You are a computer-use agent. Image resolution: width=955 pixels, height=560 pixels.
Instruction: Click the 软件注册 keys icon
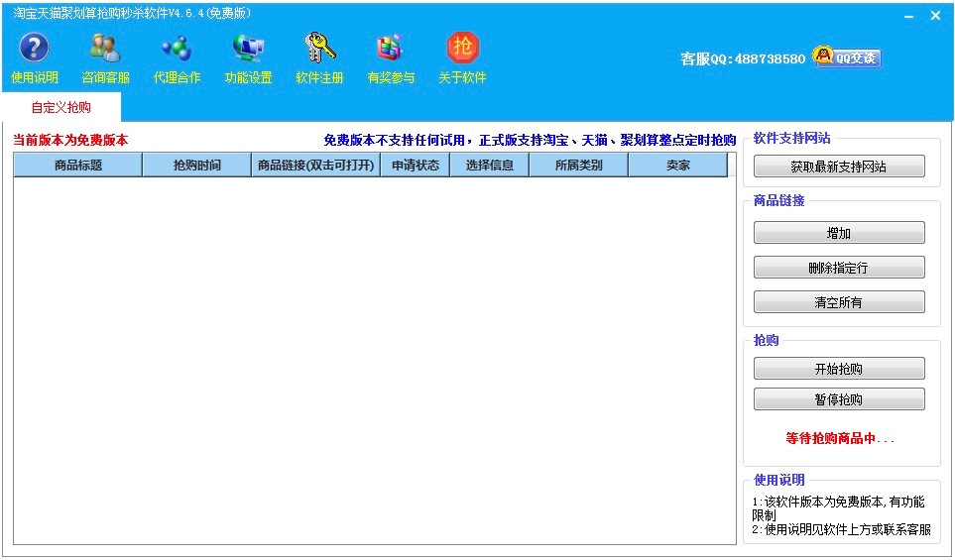[x=319, y=48]
